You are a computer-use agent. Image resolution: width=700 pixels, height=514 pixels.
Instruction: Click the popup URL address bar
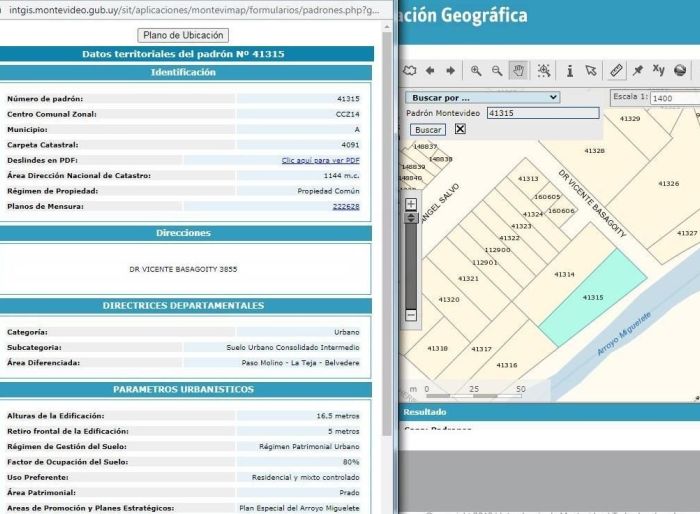194,10
